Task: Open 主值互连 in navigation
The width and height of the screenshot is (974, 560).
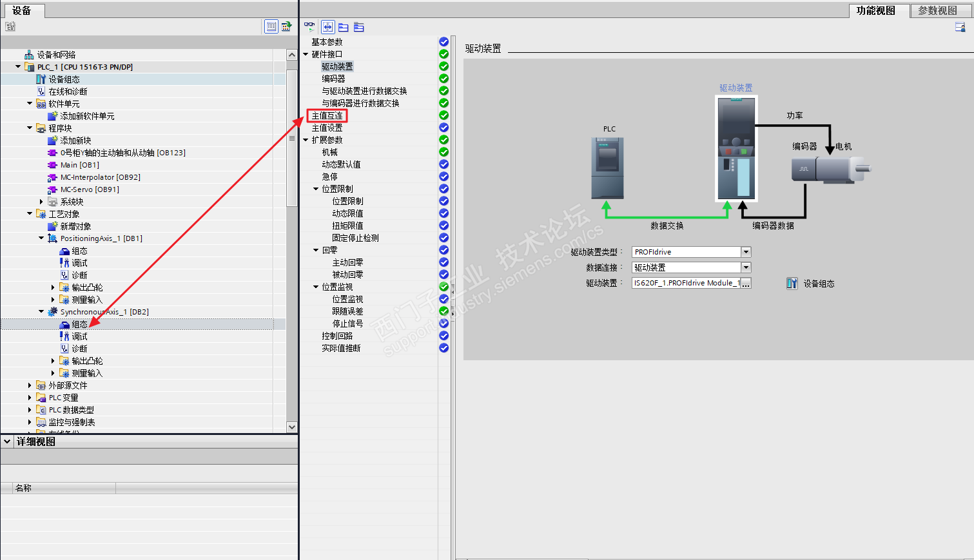Action: coord(327,116)
